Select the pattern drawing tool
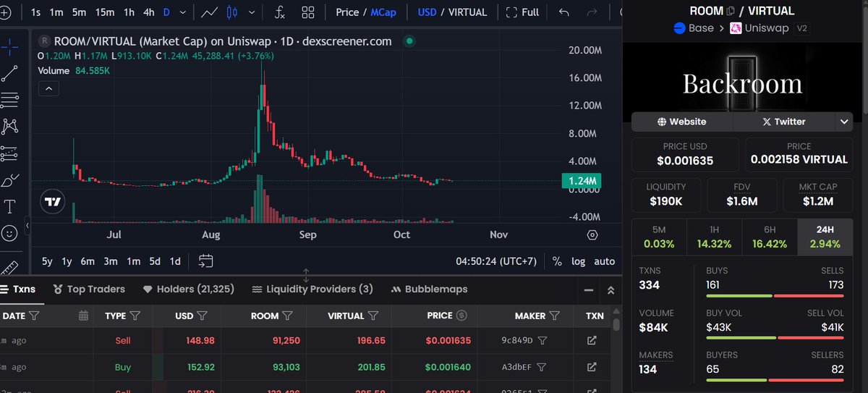Viewport: 868px width, 393px height. (9, 126)
